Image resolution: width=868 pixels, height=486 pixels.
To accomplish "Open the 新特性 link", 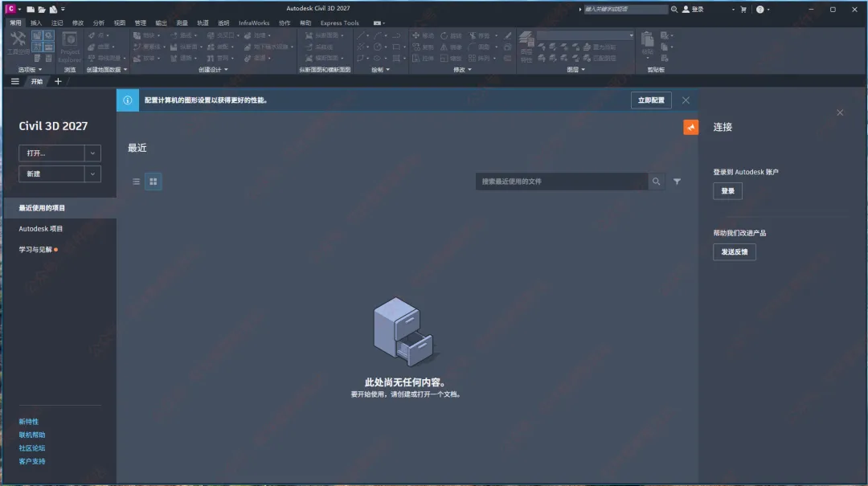I will (29, 422).
